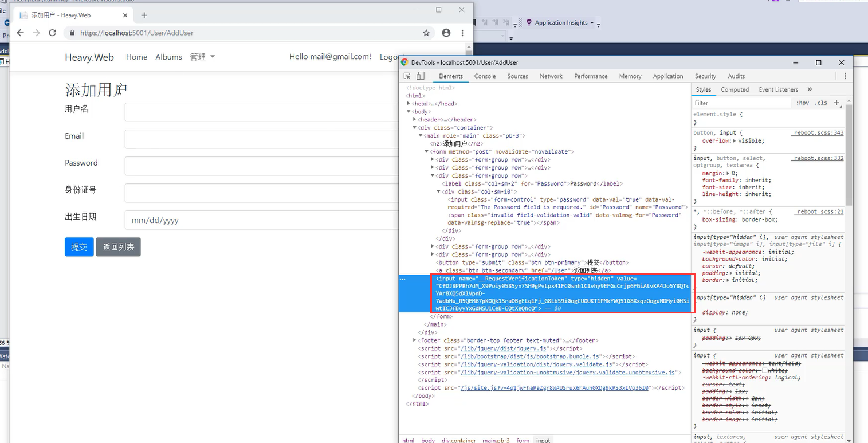868x443 pixels.
Task: Collapse the div col-sm-10 node
Action: click(x=438, y=191)
